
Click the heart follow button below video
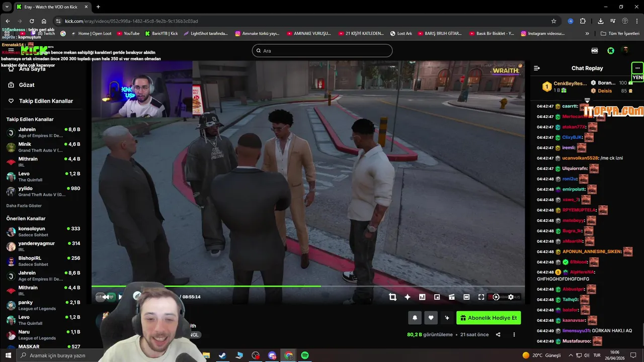click(x=431, y=318)
